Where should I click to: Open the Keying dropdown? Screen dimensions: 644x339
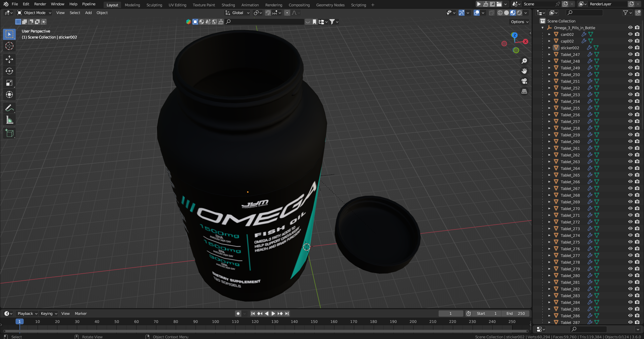point(49,314)
